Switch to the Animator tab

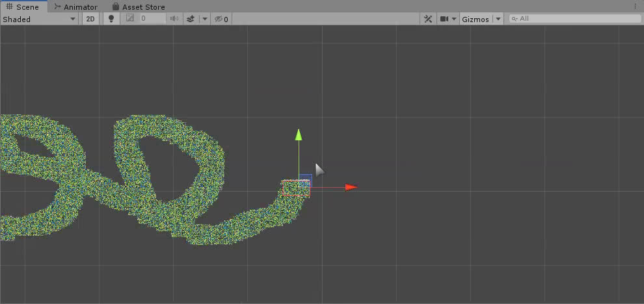coord(75,6)
